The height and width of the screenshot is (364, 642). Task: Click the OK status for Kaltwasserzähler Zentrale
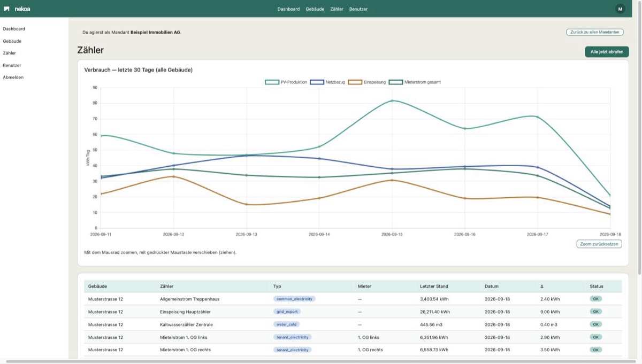click(595, 324)
